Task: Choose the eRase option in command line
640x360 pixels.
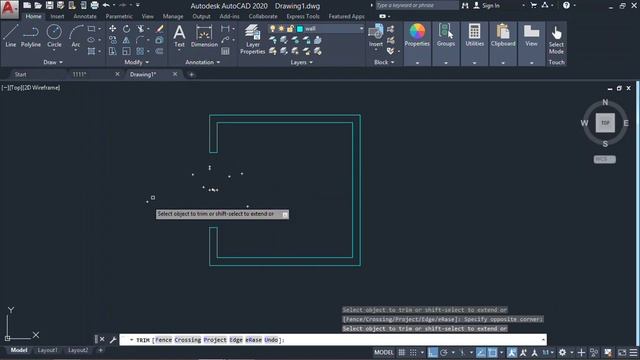Action: pyautogui.click(x=253, y=340)
